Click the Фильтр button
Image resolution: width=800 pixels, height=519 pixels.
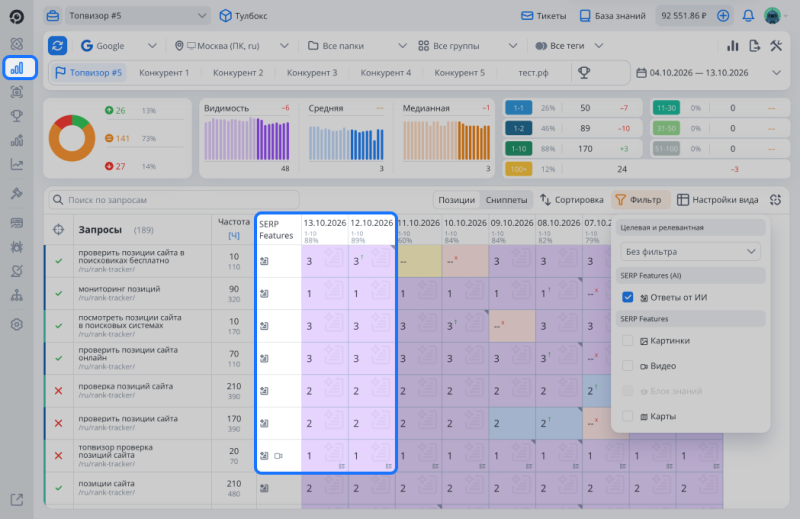tap(640, 200)
